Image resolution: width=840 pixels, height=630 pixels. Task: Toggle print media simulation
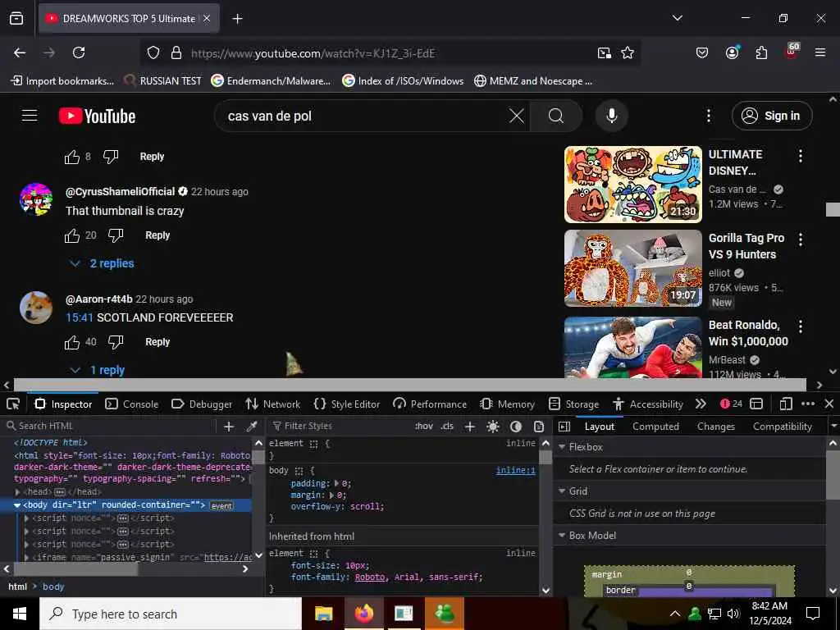point(538,427)
